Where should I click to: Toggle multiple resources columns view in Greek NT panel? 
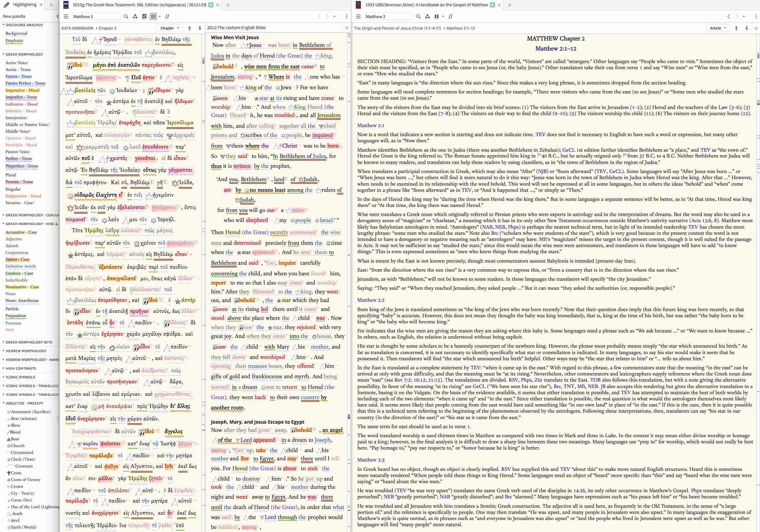click(x=153, y=16)
